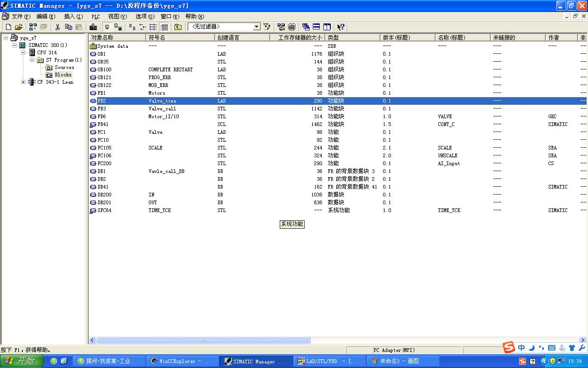
Task: Click the Configure Network icon
Action: [x=281, y=27]
